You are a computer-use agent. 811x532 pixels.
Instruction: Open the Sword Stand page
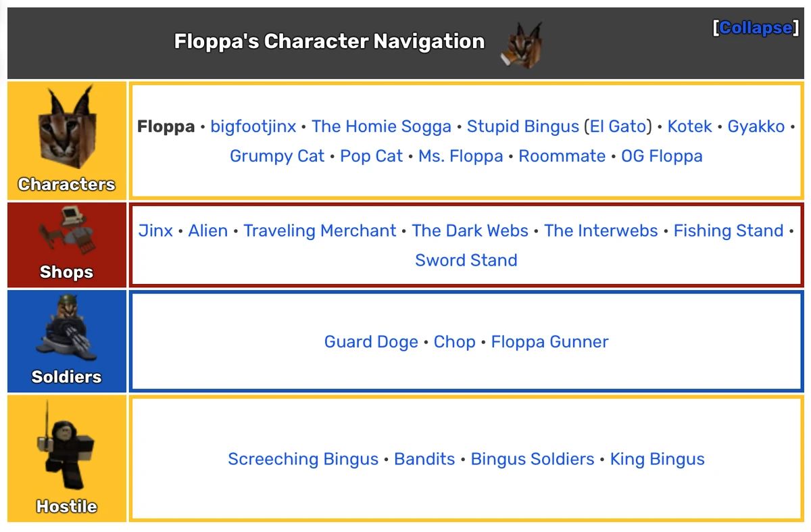[466, 260]
